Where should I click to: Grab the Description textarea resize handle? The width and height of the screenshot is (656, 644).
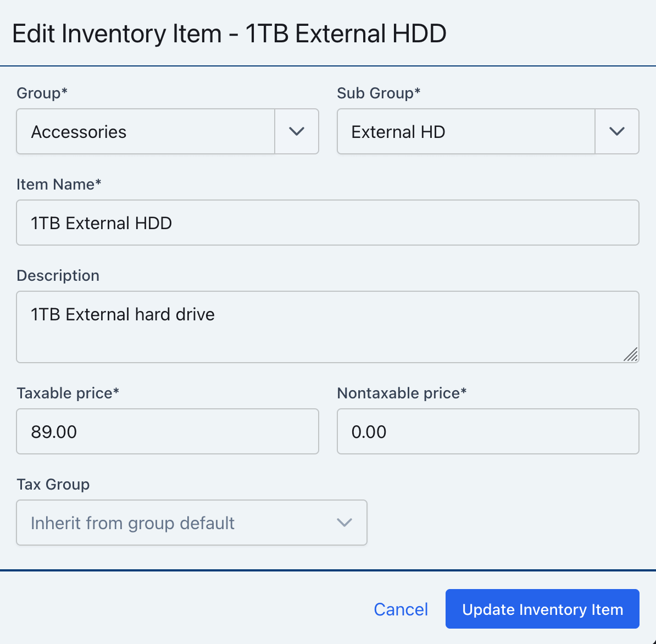pos(631,355)
